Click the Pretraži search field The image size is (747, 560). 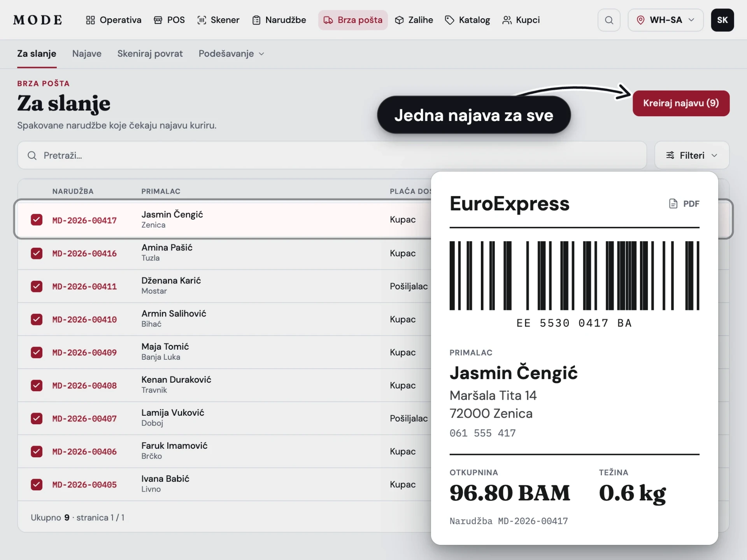click(x=332, y=156)
